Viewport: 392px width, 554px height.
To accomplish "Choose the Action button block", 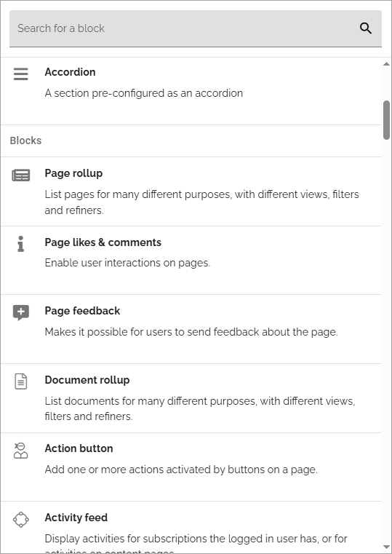I will (x=191, y=467).
